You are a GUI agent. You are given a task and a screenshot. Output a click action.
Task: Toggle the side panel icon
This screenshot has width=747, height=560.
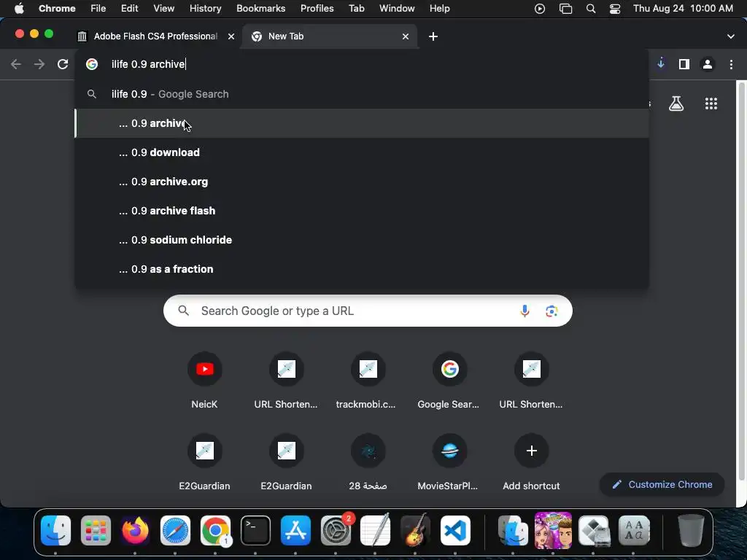click(x=684, y=64)
